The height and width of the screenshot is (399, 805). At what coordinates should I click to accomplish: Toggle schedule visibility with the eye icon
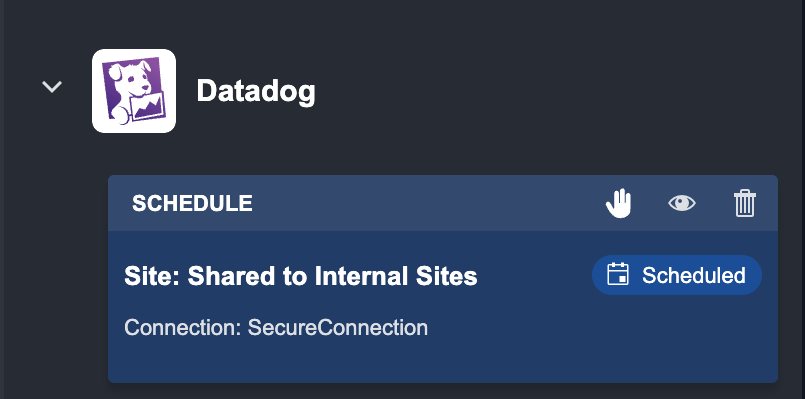pyautogui.click(x=682, y=203)
